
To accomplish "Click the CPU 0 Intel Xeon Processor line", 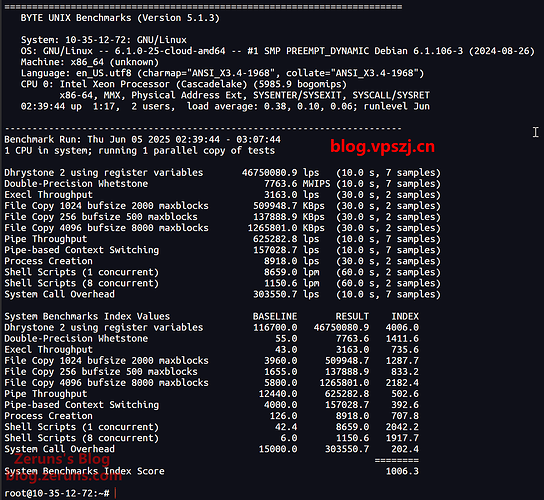I will click(184, 84).
